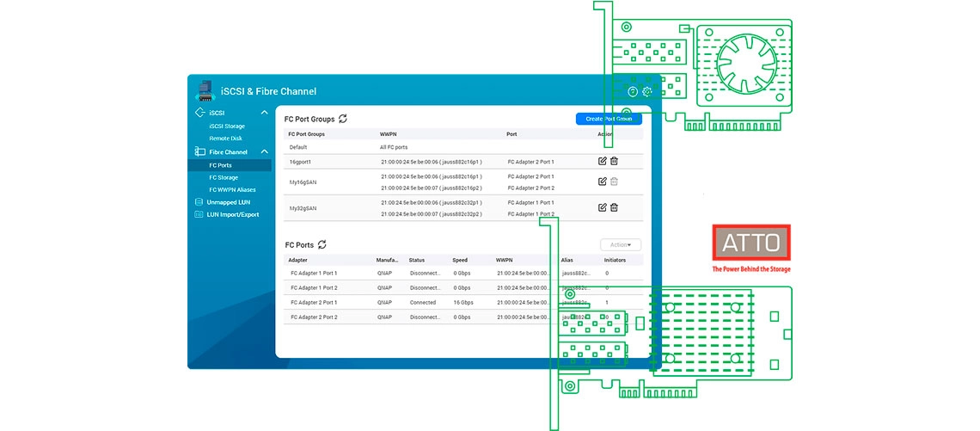Delete the 16gport1 port group

pos(615,162)
